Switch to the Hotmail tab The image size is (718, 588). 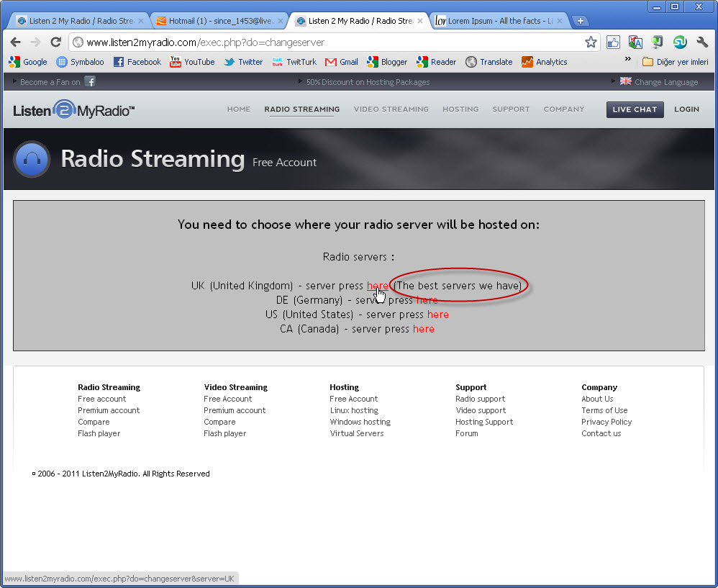tap(220, 21)
